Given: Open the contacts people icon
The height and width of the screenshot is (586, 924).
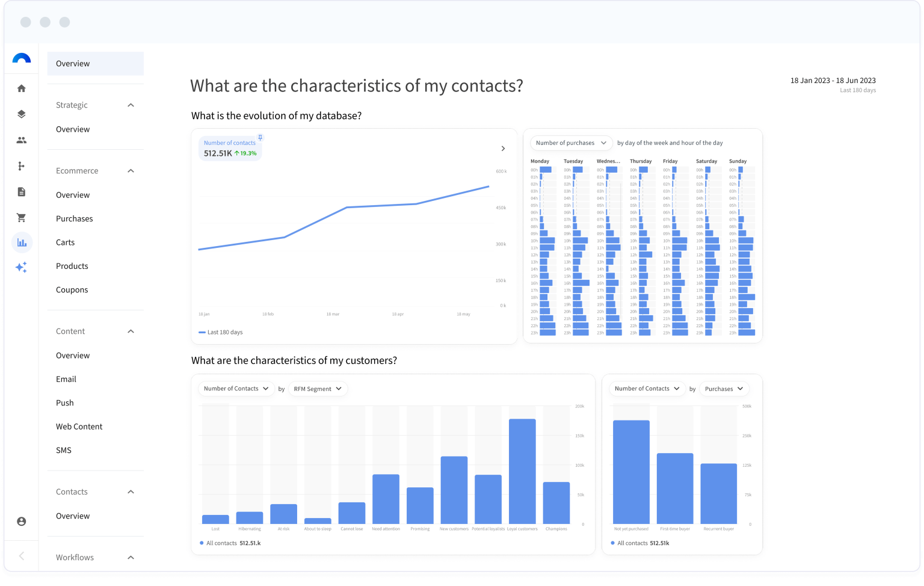Looking at the screenshot, I should pos(22,140).
